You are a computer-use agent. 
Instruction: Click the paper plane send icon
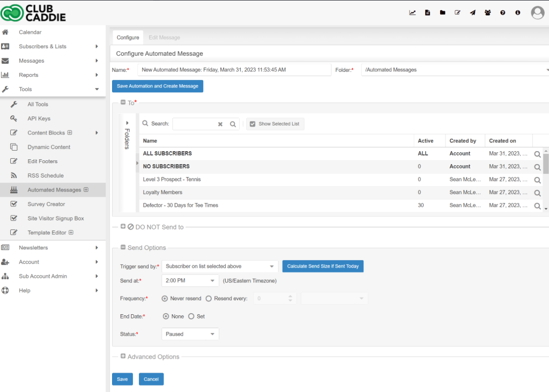[472, 13]
